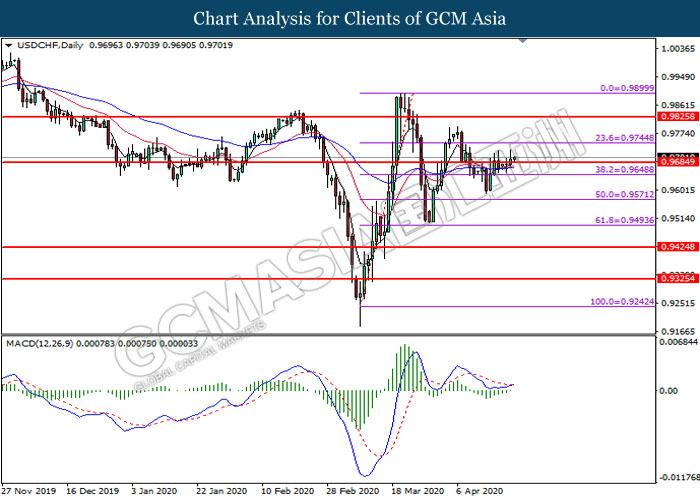
Task: Click the 0.94248 red price tag
Action: click(677, 246)
